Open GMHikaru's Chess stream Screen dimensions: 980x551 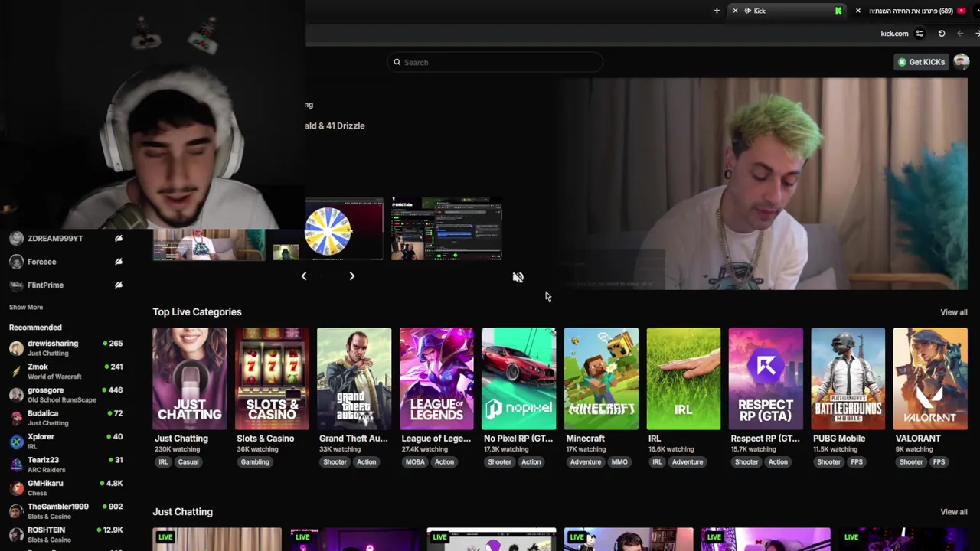(66, 487)
